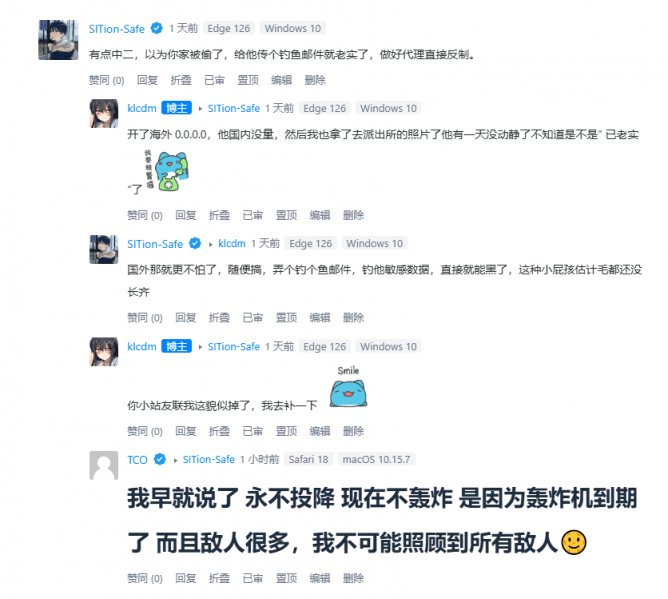Edit SITion-Safe's phishing reply via 编辑
Viewport: 668px width, 599px height.
coord(320,317)
